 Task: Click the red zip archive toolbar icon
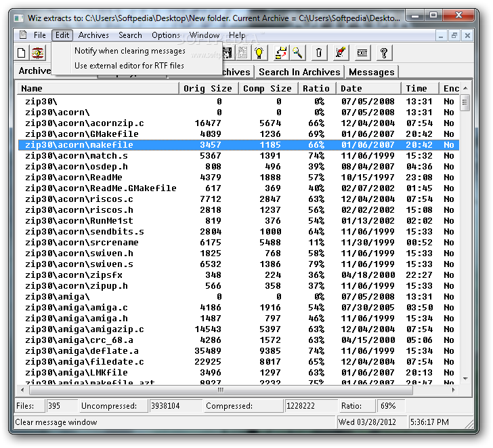(38, 53)
